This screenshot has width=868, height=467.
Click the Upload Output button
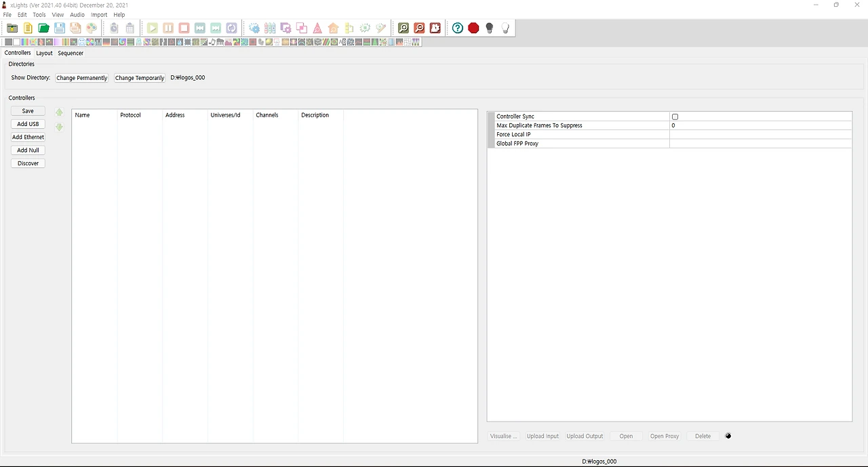click(x=585, y=436)
